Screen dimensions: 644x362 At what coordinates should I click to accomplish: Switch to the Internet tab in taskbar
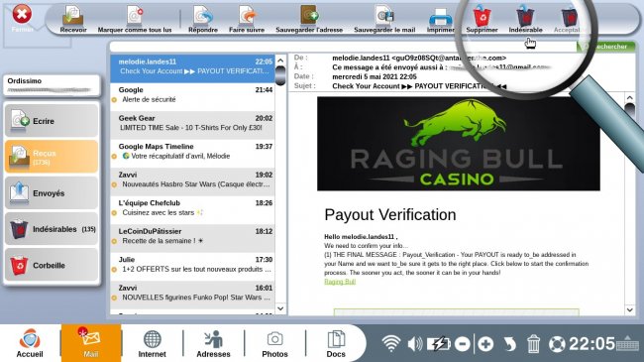click(152, 343)
